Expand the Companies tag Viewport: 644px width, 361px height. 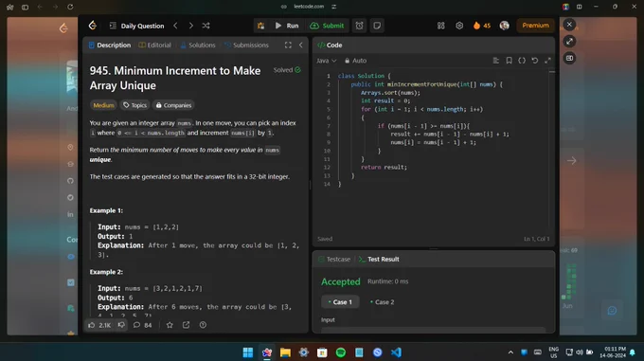point(173,105)
